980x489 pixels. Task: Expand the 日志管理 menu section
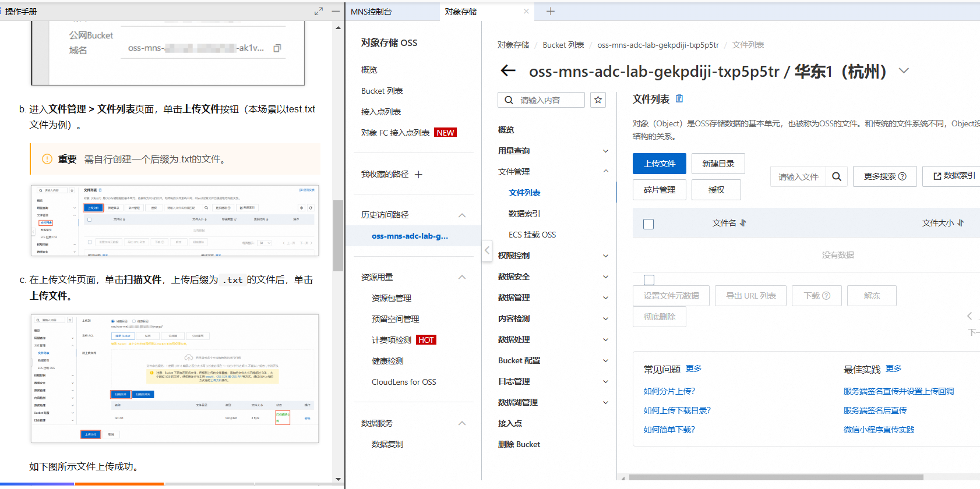coord(605,382)
